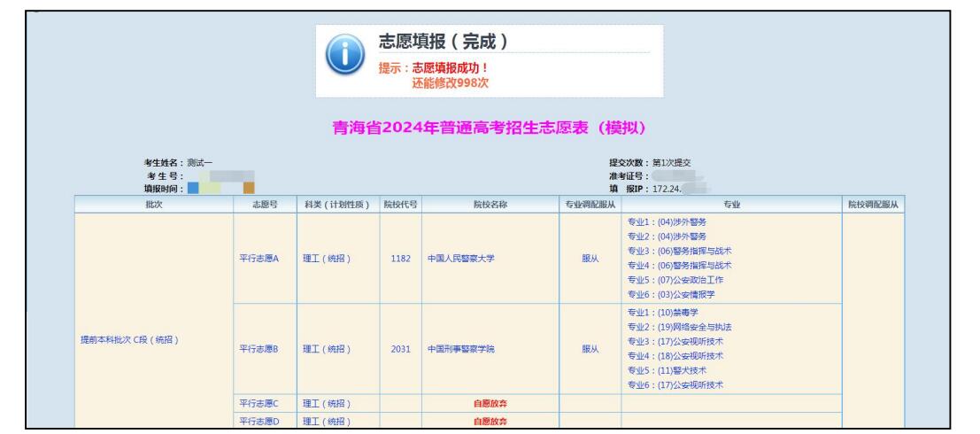Screen dimensions: 980x434
Task: Click the '还能修改998次' remaining edits text
Action: (x=450, y=83)
